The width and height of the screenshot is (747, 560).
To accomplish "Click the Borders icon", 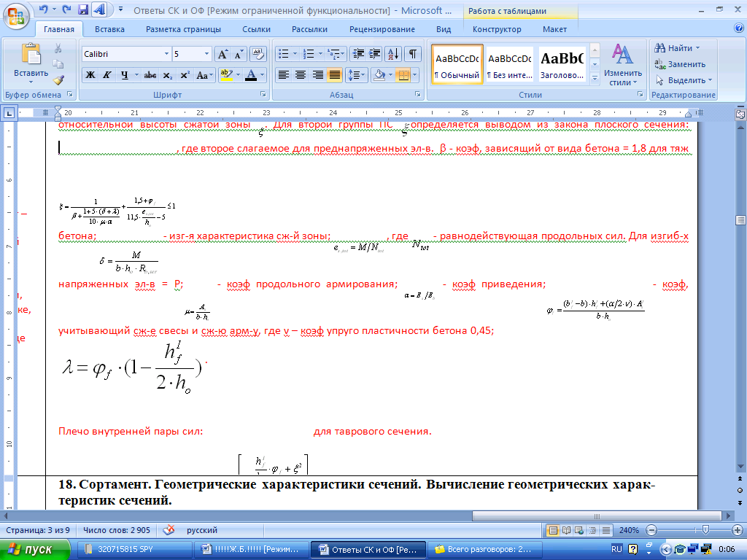I will point(403,75).
